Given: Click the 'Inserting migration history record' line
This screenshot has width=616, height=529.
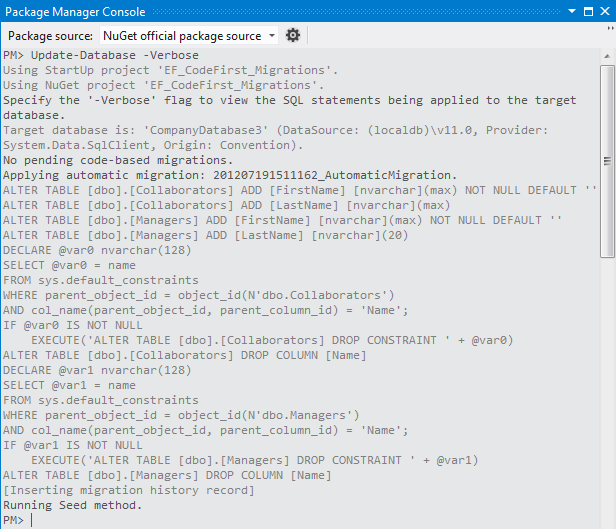Looking at the screenshot, I should [129, 490].
